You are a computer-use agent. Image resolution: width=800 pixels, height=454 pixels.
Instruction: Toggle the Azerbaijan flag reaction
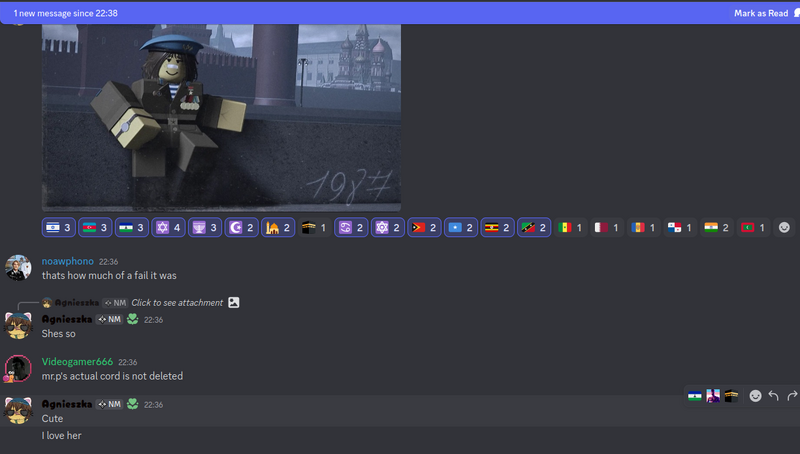click(95, 228)
